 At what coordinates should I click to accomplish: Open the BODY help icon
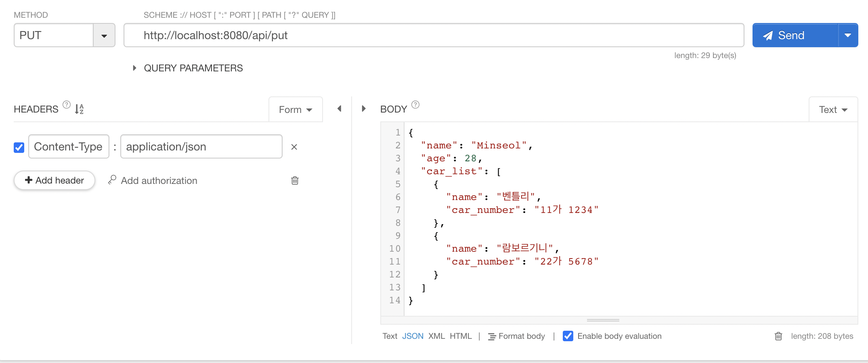coord(415,105)
